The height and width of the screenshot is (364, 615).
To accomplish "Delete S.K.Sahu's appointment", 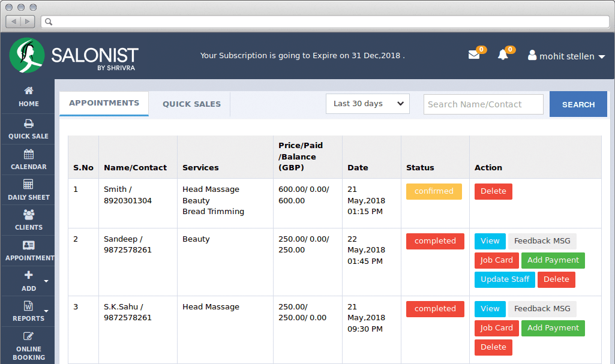I will point(493,348).
